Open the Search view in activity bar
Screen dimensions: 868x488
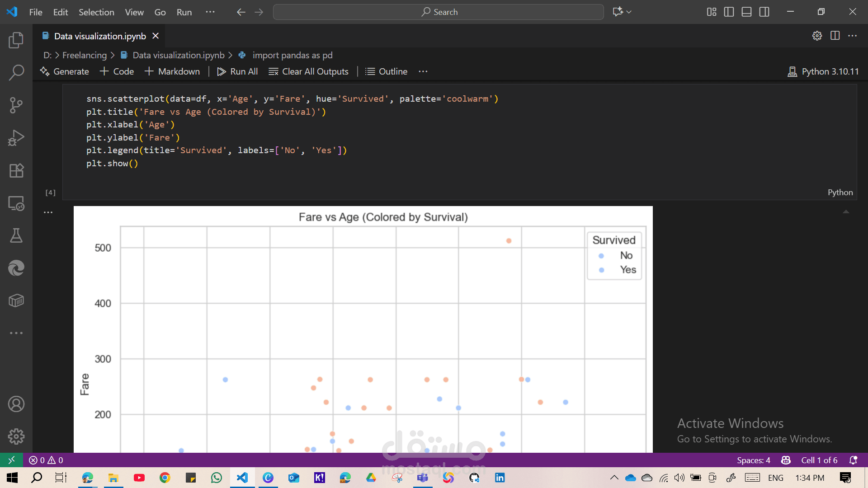coord(16,72)
